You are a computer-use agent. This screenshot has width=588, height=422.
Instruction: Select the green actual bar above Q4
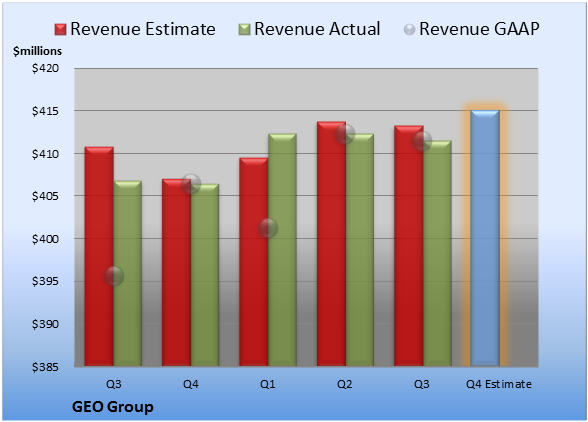[205, 275]
